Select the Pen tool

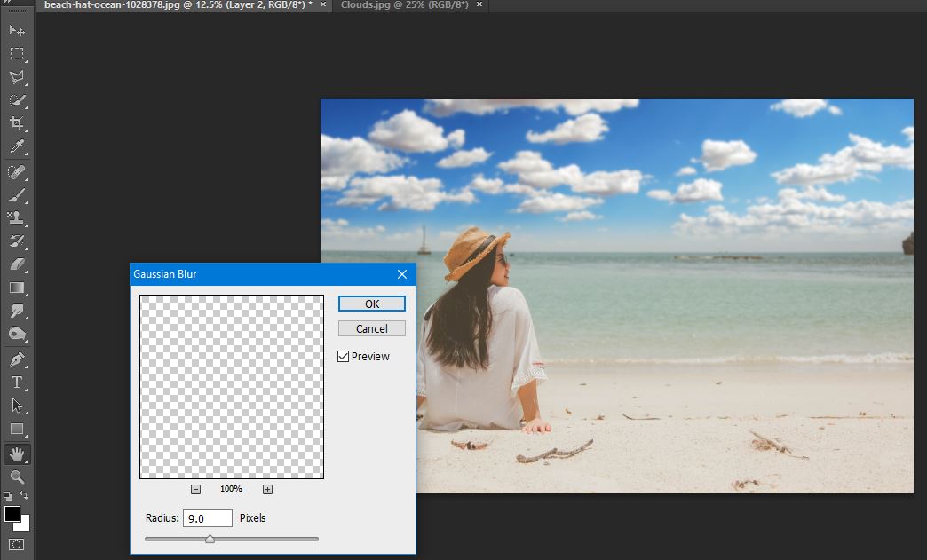(x=16, y=359)
